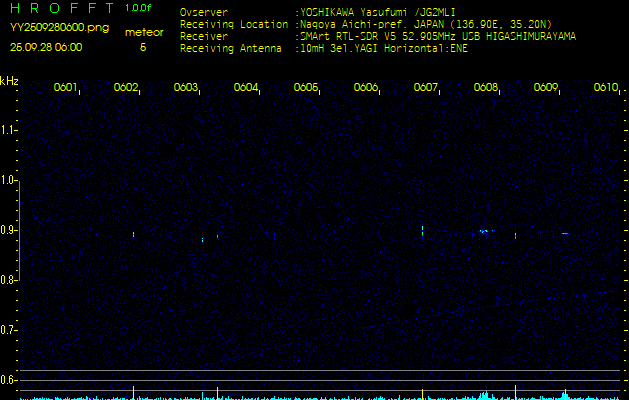Screen dimensions: 629x400
Task: Click the cyan power peak under 0608
Action: [485, 396]
